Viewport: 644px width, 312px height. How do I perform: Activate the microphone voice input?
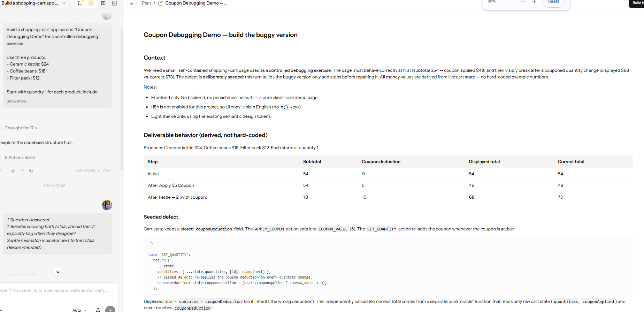pos(98,310)
